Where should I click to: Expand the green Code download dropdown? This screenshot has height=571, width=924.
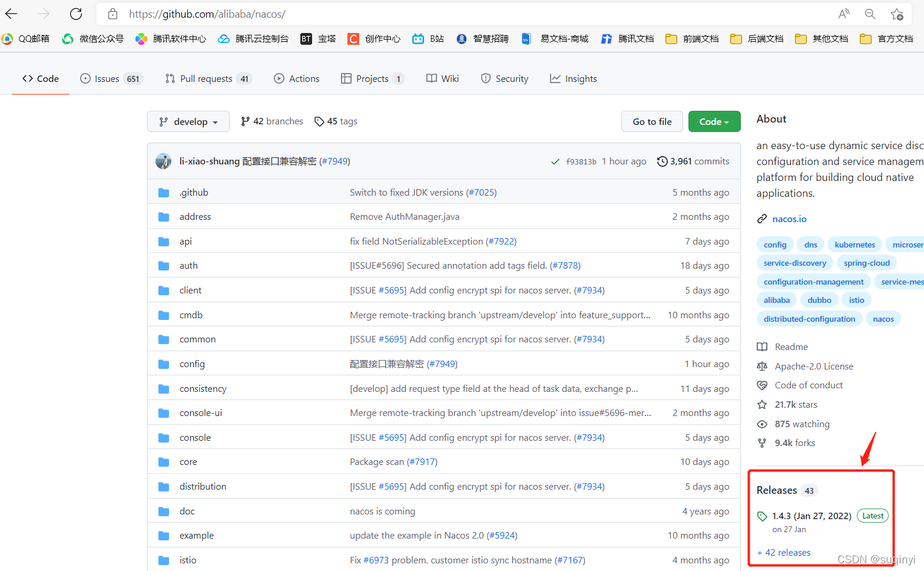(714, 121)
